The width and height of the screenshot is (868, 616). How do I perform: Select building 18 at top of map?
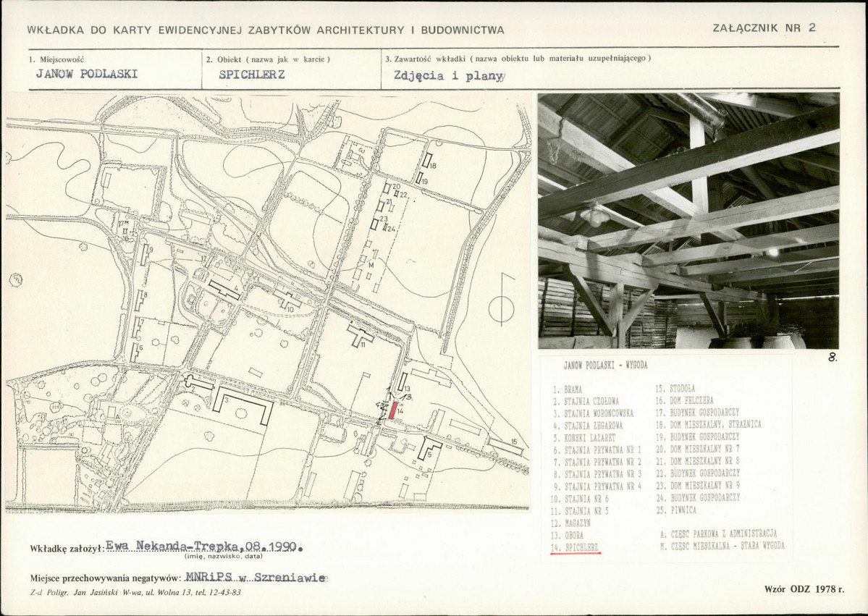(x=428, y=161)
